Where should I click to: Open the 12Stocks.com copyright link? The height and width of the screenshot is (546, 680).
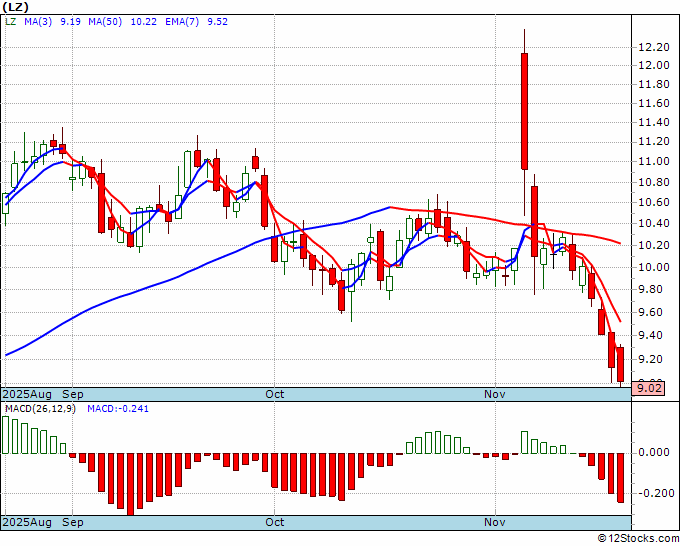tap(638, 539)
